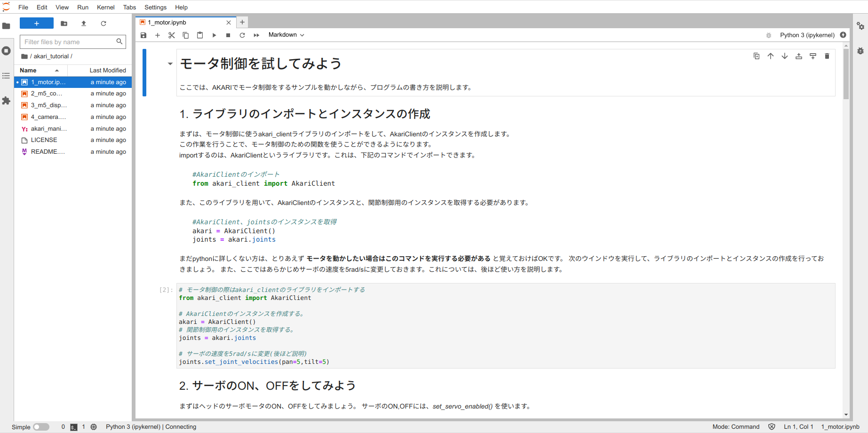Restart the kernel from the toolbar

242,35
